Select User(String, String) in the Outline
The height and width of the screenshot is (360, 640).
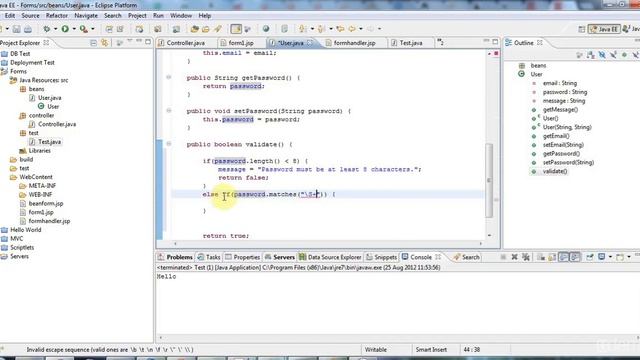(x=567, y=127)
